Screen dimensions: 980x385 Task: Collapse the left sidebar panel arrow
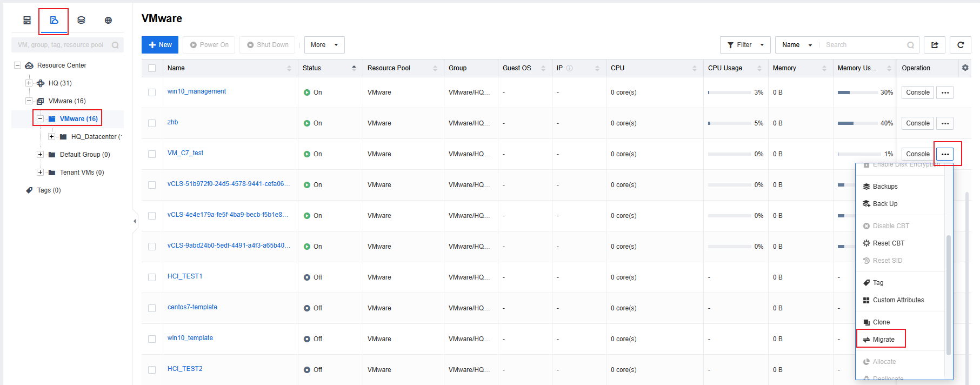(135, 221)
